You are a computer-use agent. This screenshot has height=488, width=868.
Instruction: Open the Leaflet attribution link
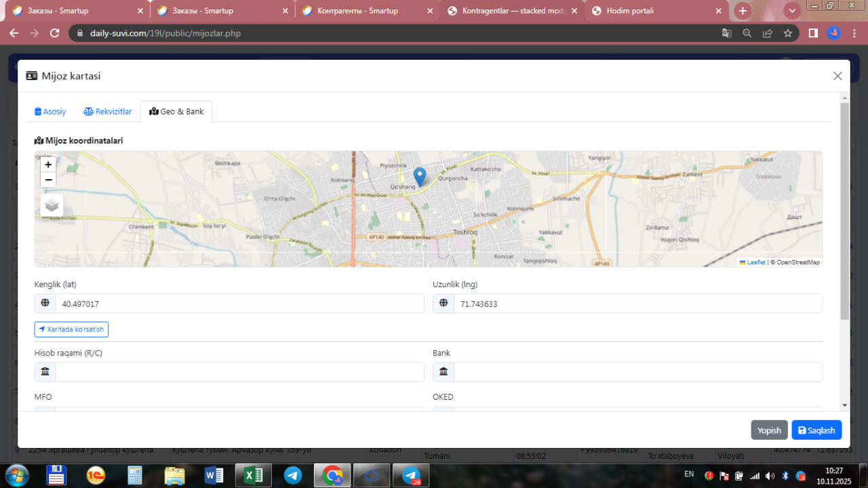point(755,262)
